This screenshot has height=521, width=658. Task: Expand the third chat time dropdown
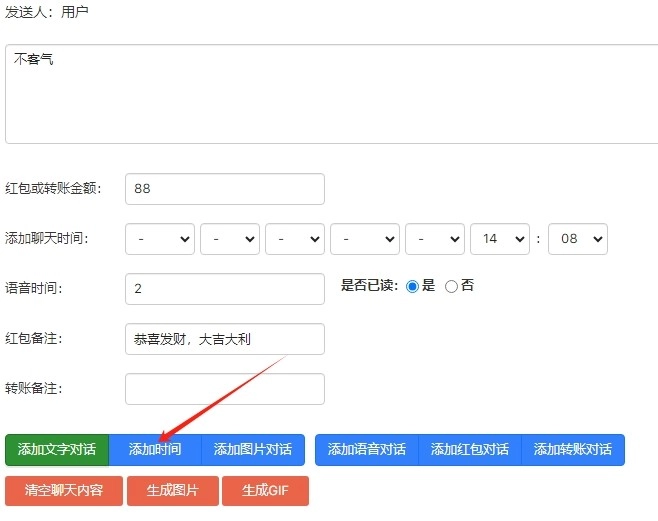[295, 239]
